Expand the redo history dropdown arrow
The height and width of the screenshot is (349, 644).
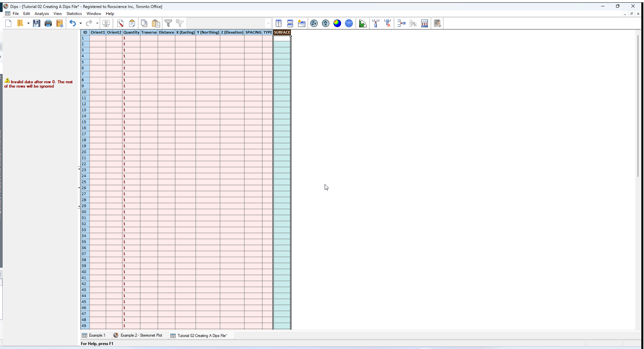(97, 23)
